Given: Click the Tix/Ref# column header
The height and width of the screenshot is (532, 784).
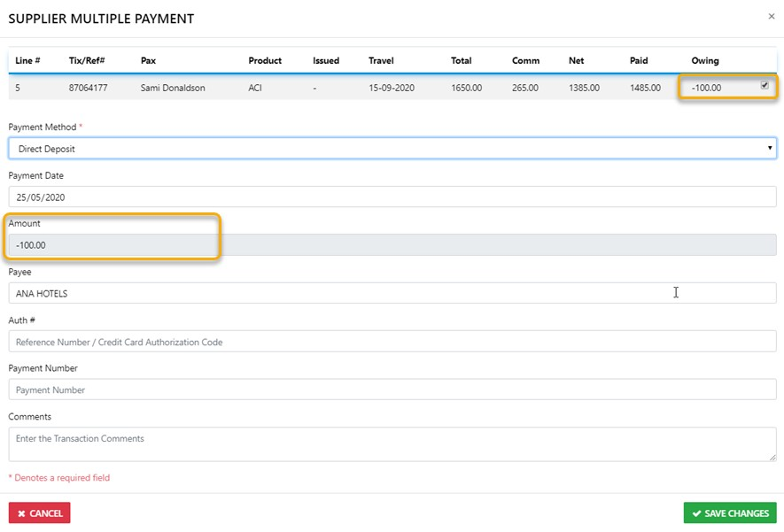Looking at the screenshot, I should pyautogui.click(x=87, y=61).
